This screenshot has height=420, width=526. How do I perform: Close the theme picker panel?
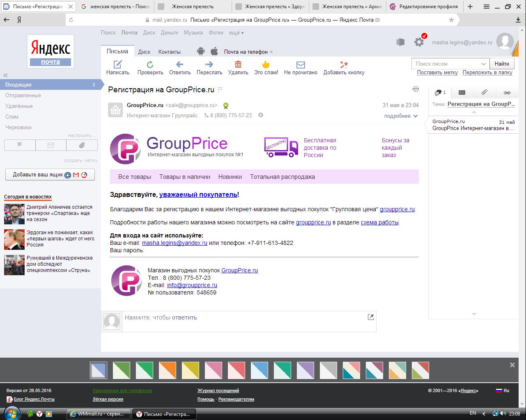(x=512, y=365)
